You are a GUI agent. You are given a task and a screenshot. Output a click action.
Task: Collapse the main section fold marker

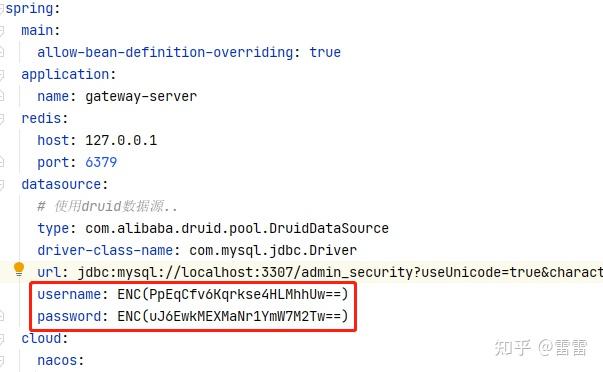click(2, 31)
